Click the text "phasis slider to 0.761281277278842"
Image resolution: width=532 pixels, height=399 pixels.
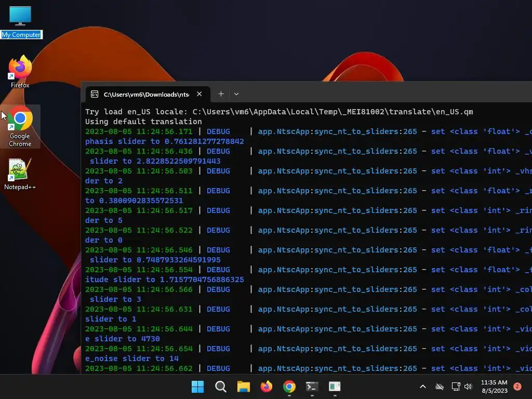165,141
